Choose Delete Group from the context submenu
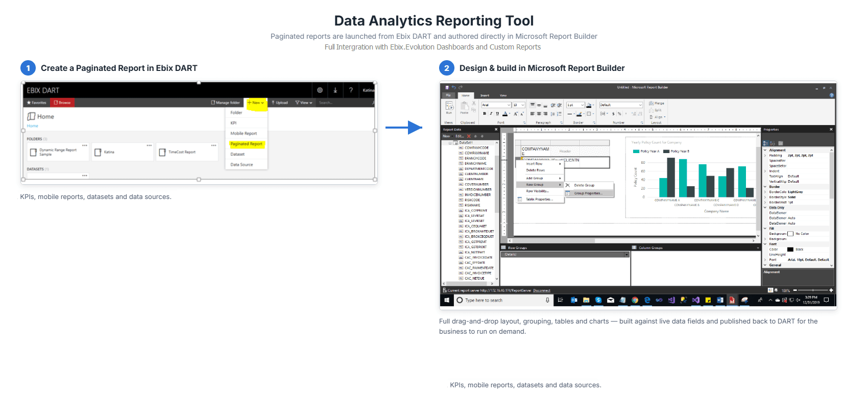The image size is (868, 398). [x=589, y=185]
